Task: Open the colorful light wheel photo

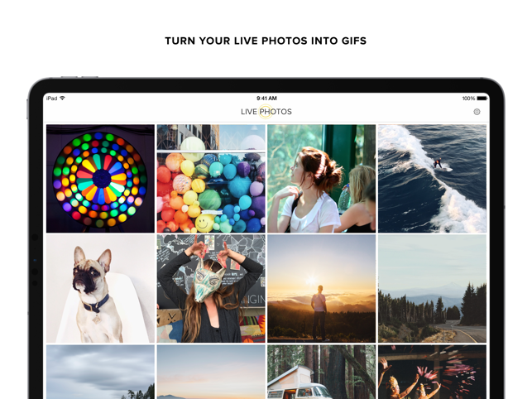Action: click(x=100, y=179)
